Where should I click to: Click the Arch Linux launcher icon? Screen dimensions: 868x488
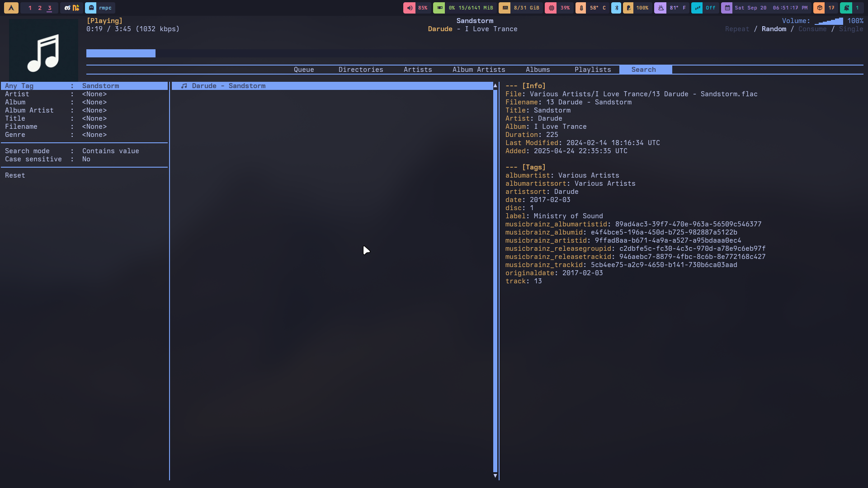[11, 8]
